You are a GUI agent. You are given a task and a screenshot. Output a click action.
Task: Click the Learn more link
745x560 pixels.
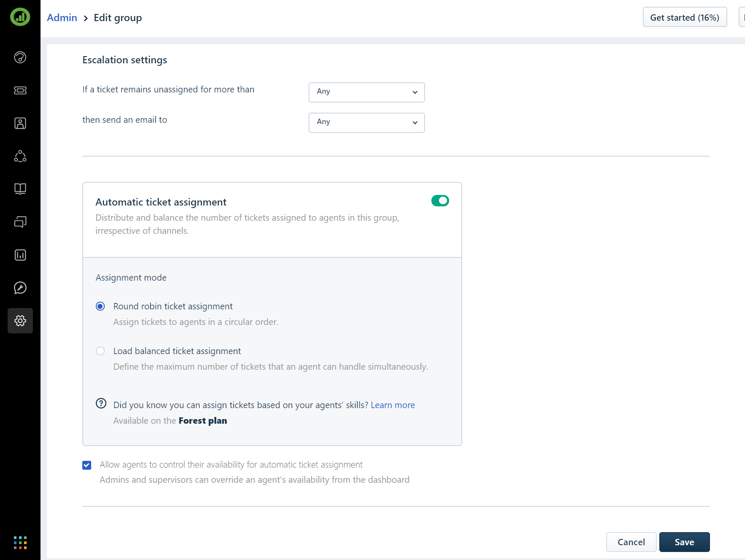[393, 405]
